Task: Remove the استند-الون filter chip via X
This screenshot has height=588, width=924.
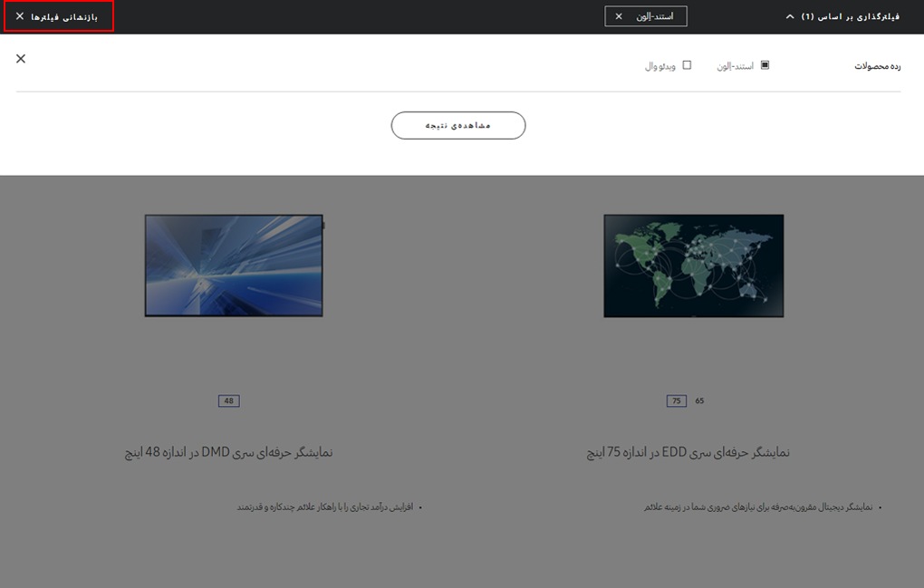Action: point(619,16)
